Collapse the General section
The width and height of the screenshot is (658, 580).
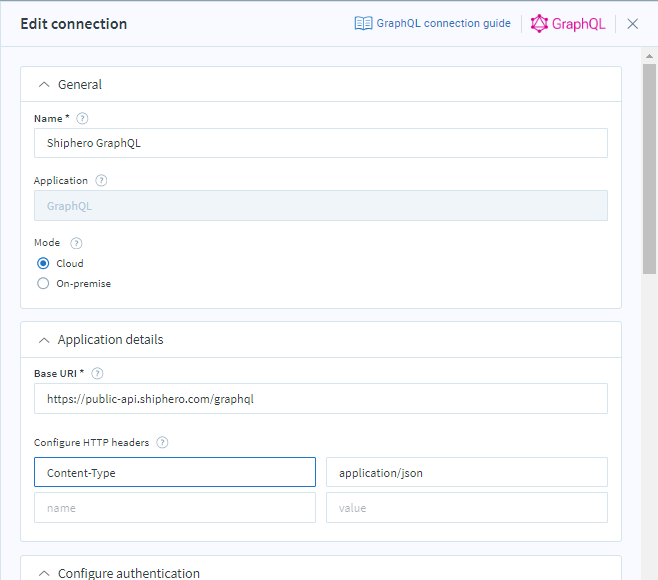tap(44, 85)
